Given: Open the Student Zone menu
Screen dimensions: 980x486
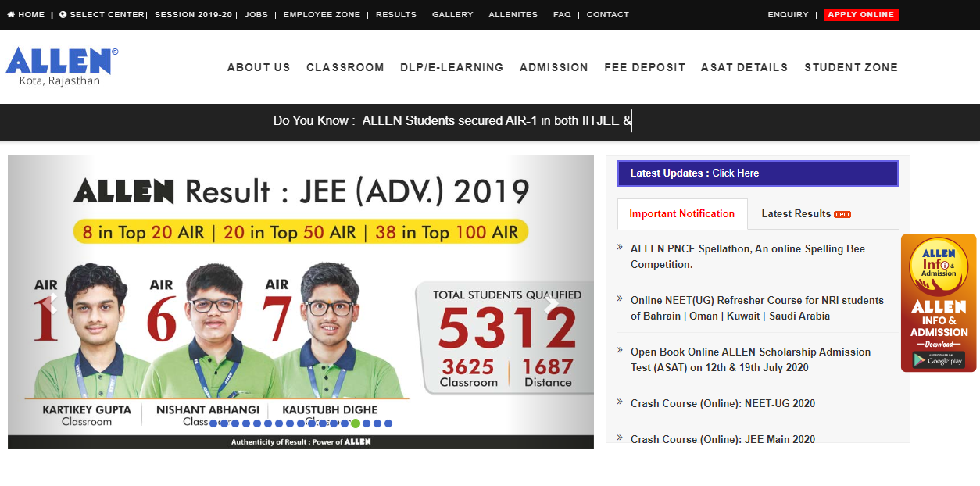Looking at the screenshot, I should pyautogui.click(x=851, y=68).
